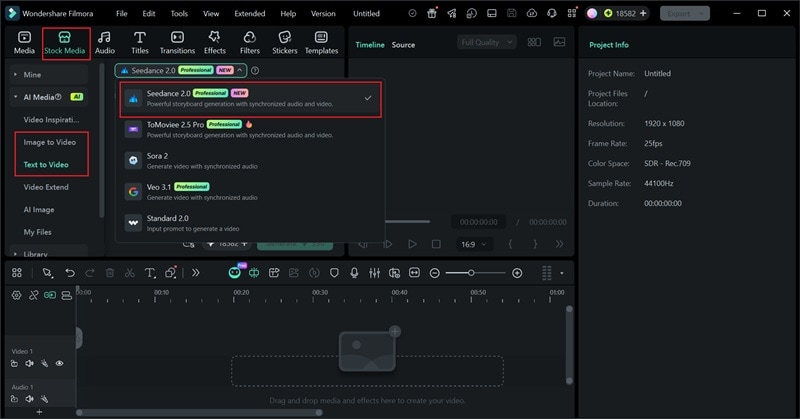Click the gift box icon in title bar

[432, 13]
